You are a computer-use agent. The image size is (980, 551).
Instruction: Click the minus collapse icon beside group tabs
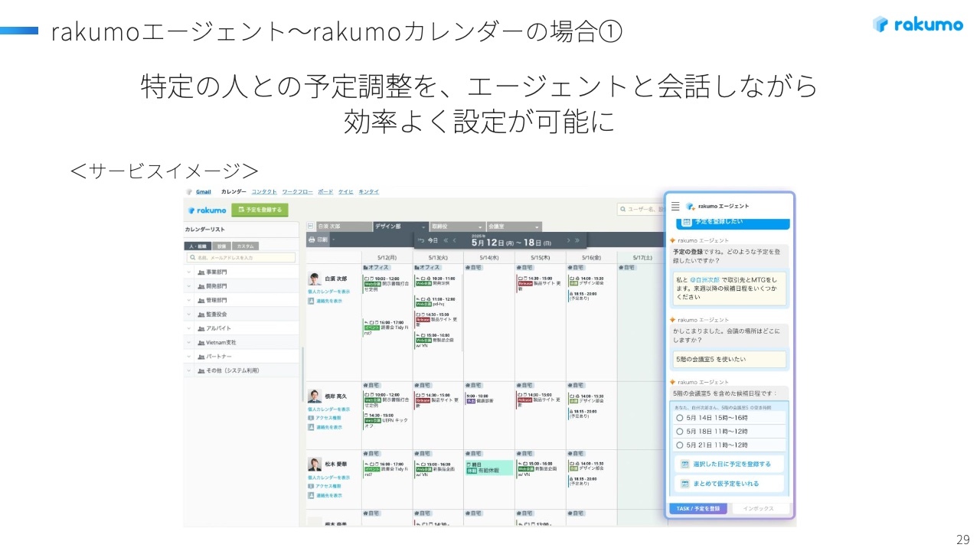pyautogui.click(x=310, y=227)
